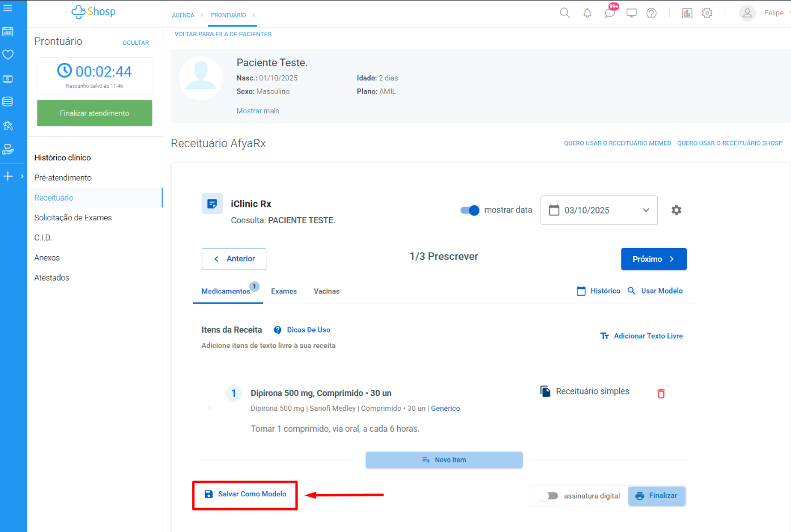Click the heart icon in left sidebar
791x532 pixels.
pos(8,55)
